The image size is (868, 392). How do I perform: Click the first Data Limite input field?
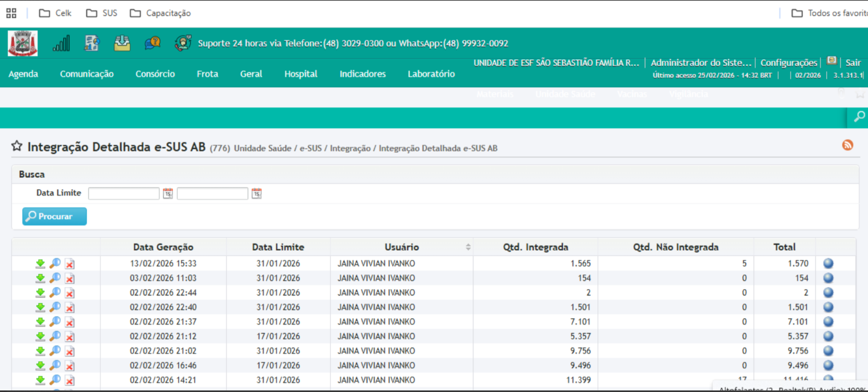[124, 194]
